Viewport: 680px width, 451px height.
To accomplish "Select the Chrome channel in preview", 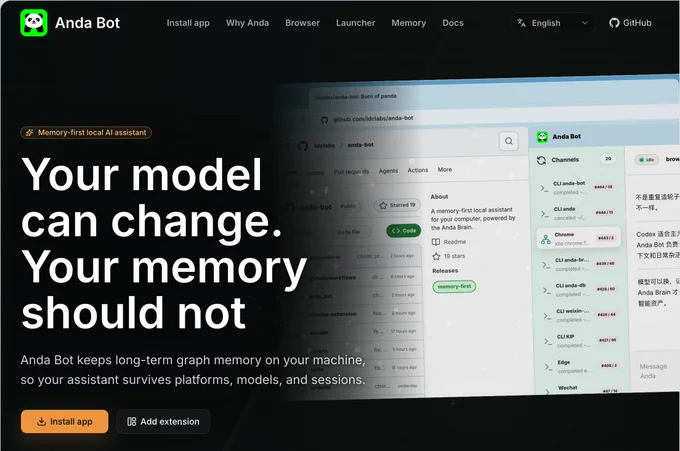I will (x=579, y=238).
